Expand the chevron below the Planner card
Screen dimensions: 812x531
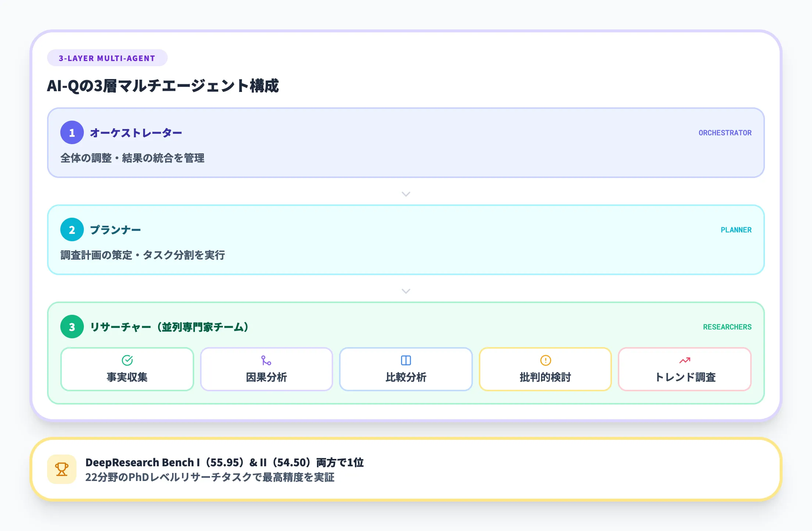point(406,291)
